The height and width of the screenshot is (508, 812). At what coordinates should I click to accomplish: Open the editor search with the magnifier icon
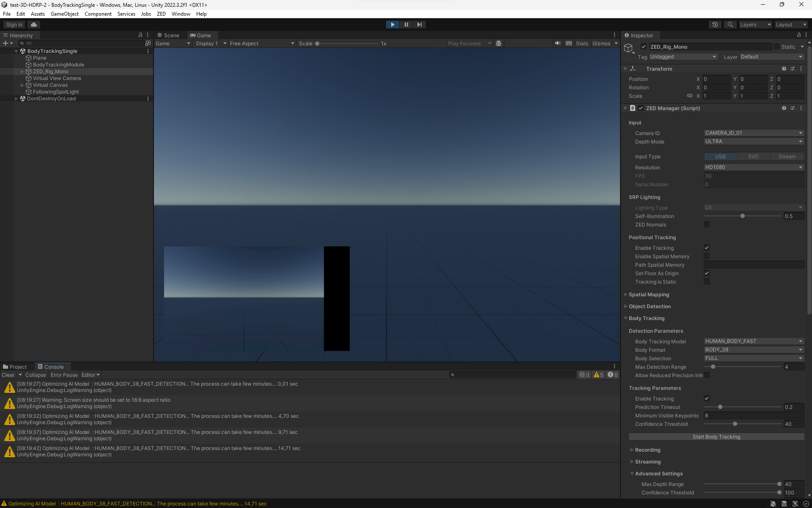click(x=730, y=24)
